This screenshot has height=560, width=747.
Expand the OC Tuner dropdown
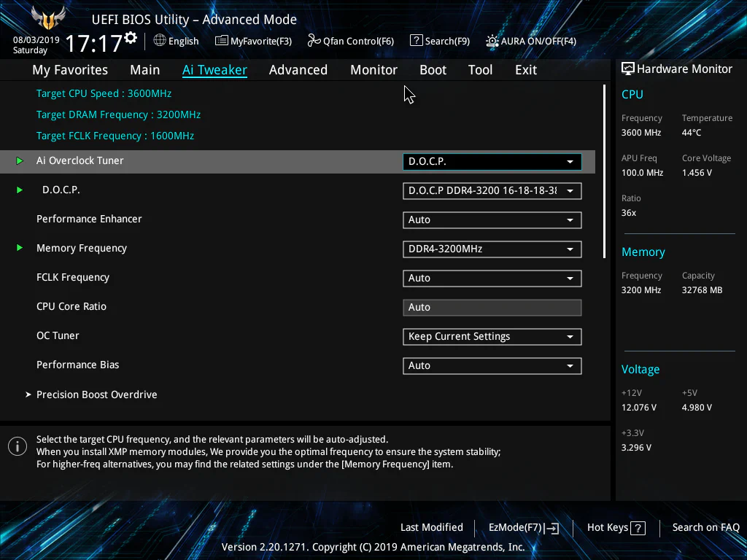492,336
